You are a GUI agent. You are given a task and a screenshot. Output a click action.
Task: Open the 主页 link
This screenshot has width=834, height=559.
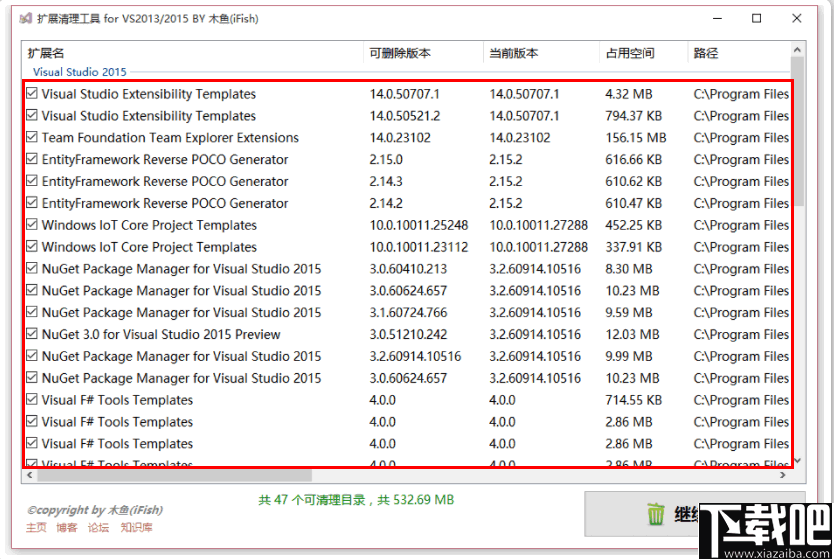[x=37, y=527]
